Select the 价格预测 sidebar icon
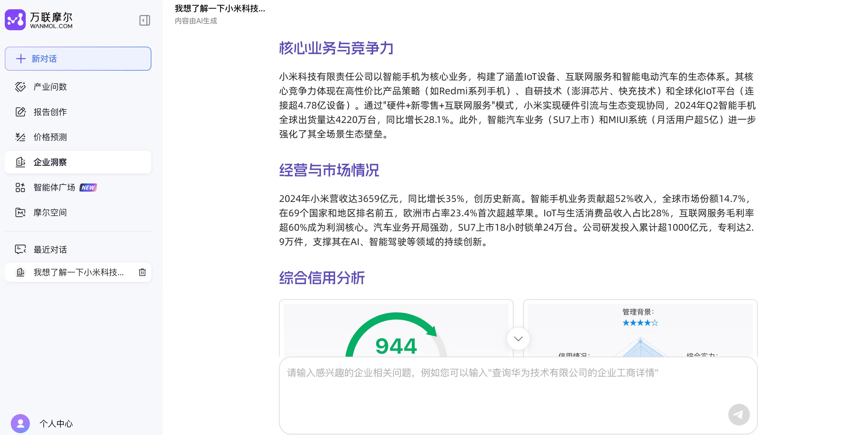Viewport: 868px width, 435px height. [20, 137]
